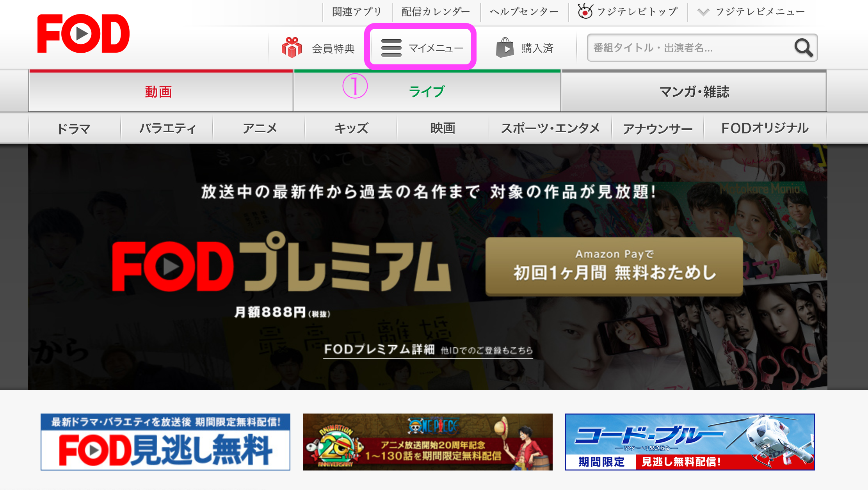
Task: Open 配信カレンダー link
Action: pos(436,12)
